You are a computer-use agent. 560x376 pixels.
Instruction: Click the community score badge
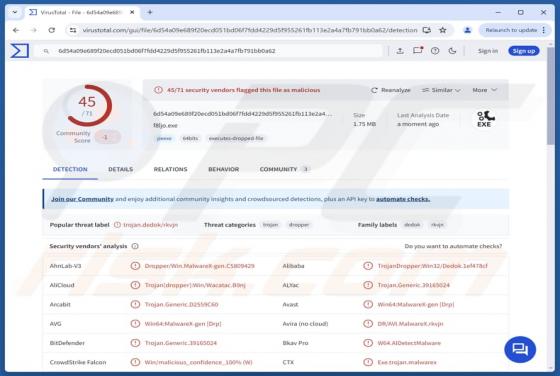(107, 137)
